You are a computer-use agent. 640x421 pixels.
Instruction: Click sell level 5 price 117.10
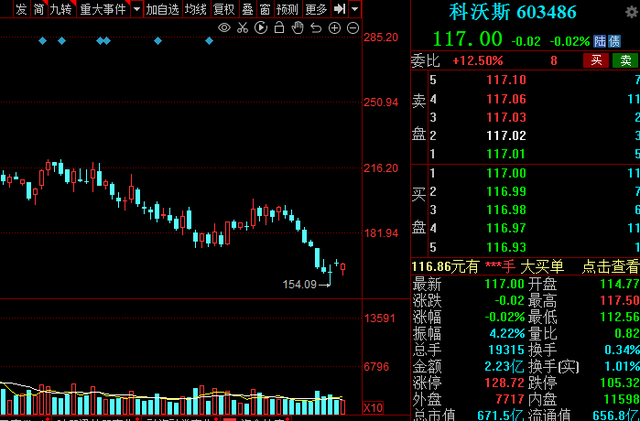tap(506, 80)
